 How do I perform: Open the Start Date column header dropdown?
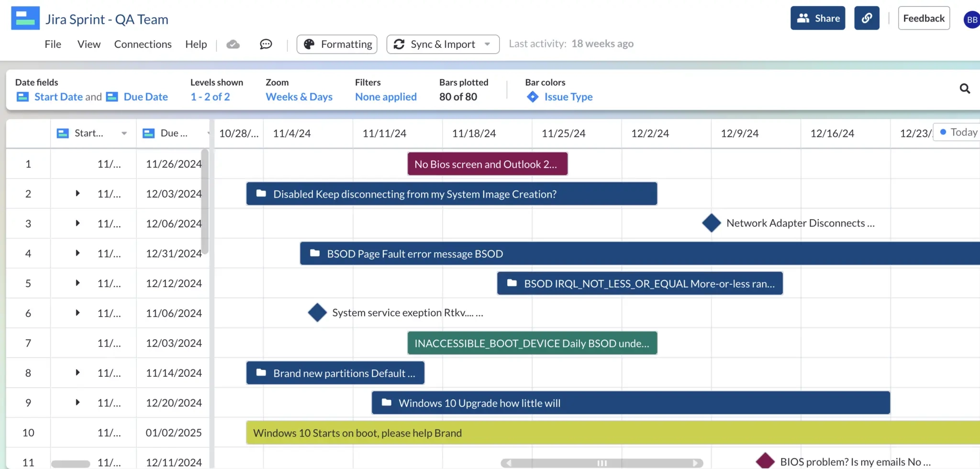(124, 134)
